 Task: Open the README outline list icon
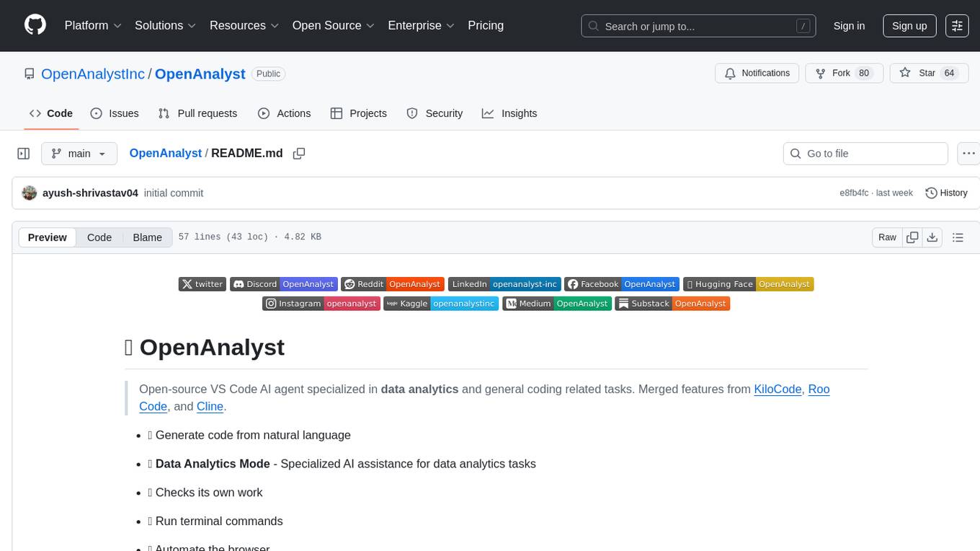pyautogui.click(x=958, y=237)
